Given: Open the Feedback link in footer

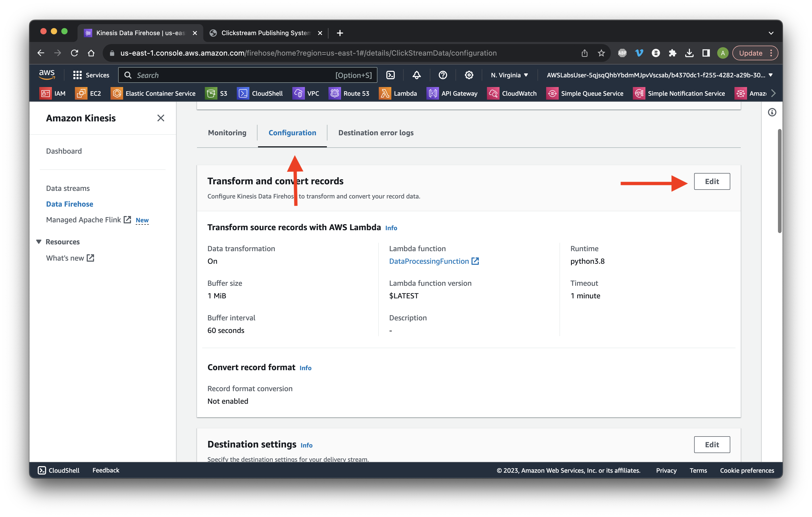Looking at the screenshot, I should point(106,470).
